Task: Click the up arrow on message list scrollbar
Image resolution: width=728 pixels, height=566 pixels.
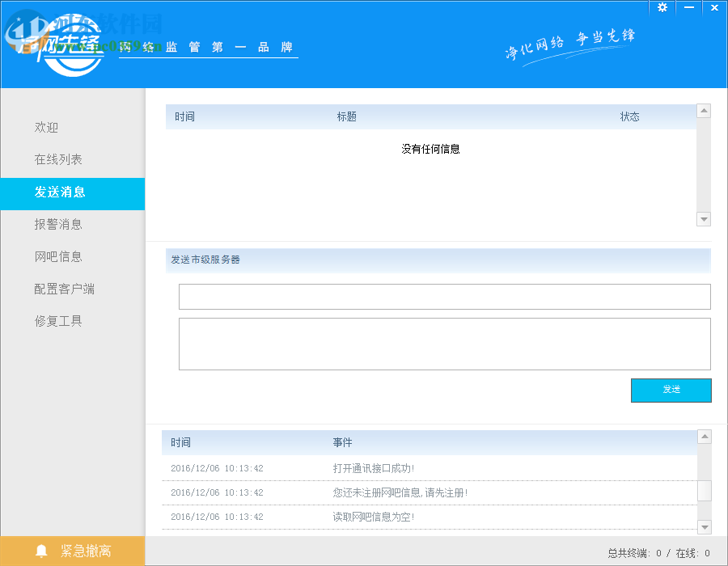Action: pyautogui.click(x=703, y=112)
